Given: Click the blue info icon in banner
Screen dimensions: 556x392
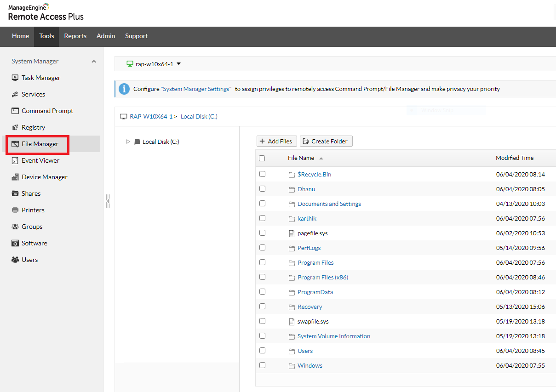Looking at the screenshot, I should [124, 89].
